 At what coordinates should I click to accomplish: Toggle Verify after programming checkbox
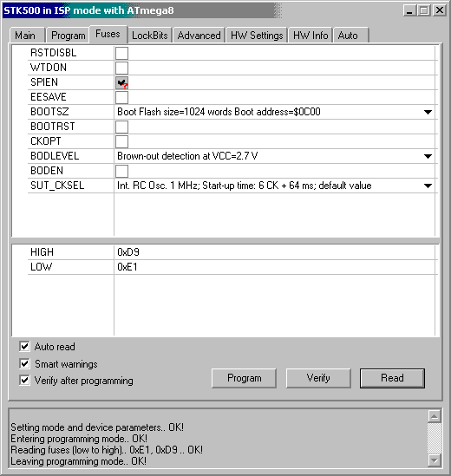[24, 380]
